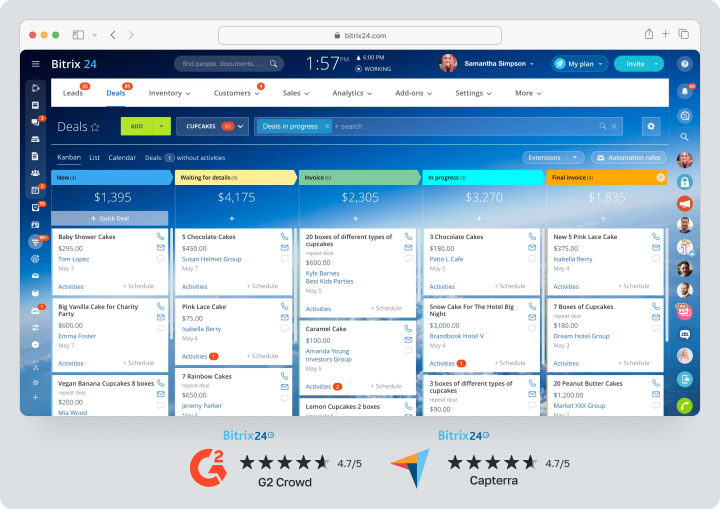720x509 pixels.
Task: Open the notifications bell icon
Action: (x=685, y=91)
